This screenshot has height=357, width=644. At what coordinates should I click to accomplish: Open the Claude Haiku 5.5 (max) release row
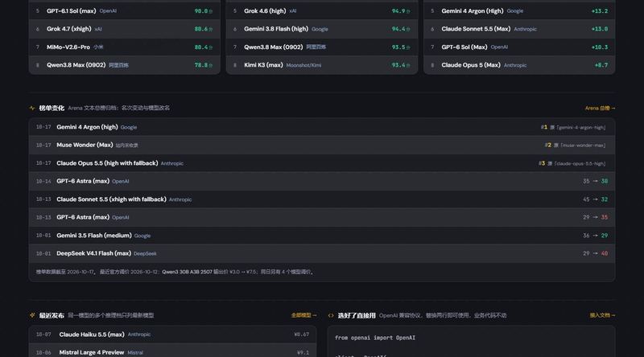(172, 334)
